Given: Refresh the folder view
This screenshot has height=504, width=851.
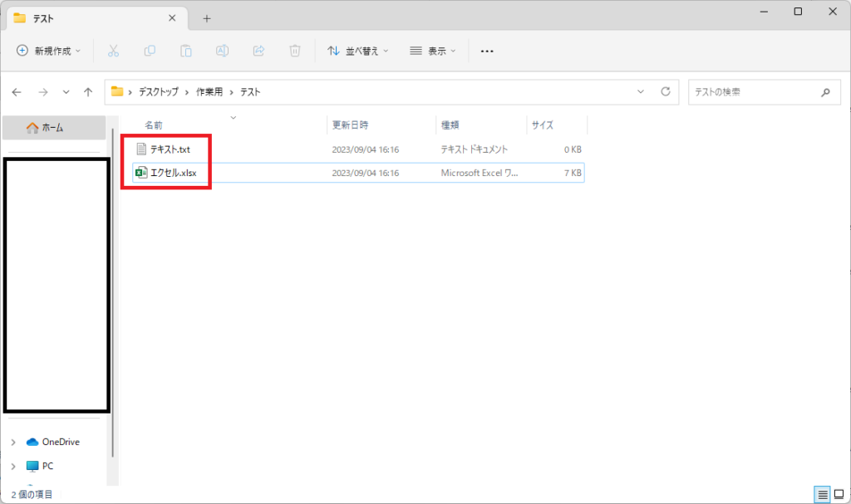Looking at the screenshot, I should click(x=666, y=91).
